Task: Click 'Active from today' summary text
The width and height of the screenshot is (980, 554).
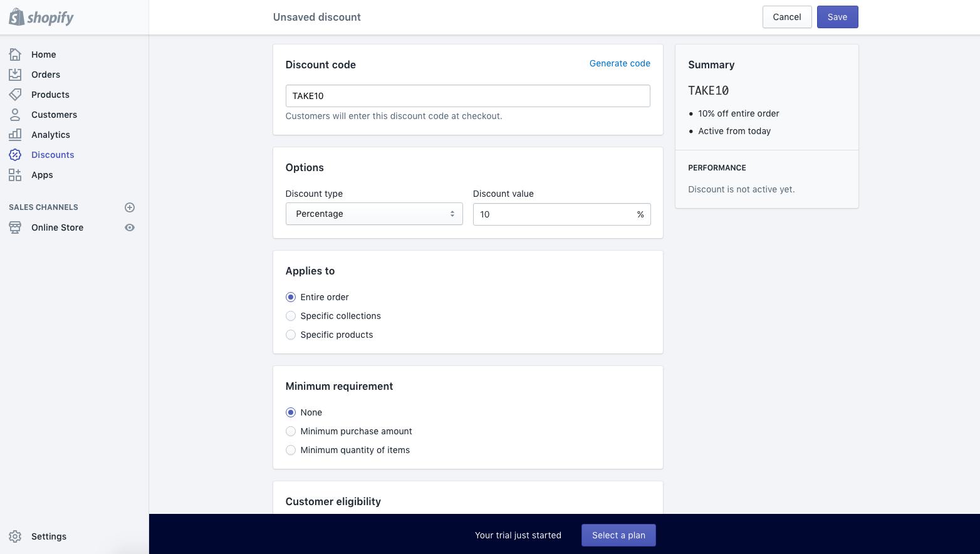Action: click(734, 131)
